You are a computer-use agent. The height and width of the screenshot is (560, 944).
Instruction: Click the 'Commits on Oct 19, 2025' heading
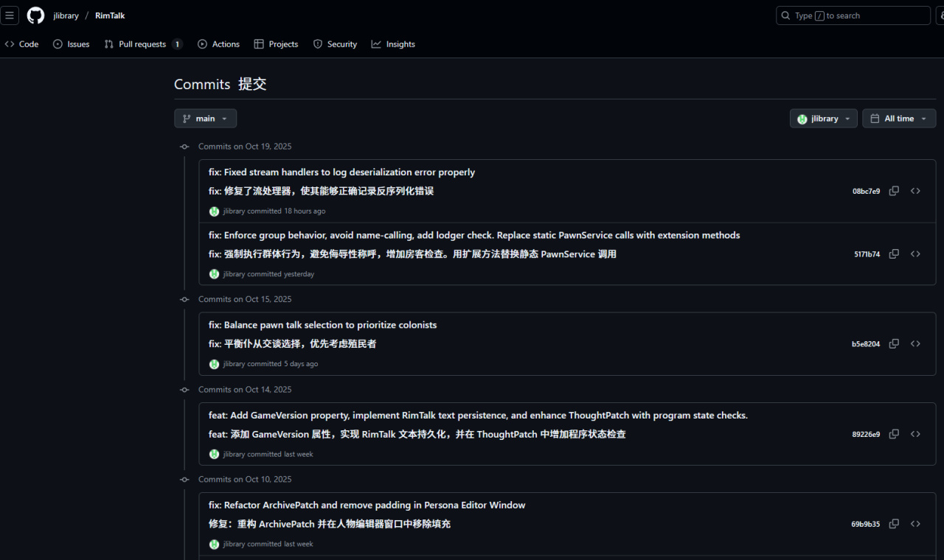tap(245, 147)
